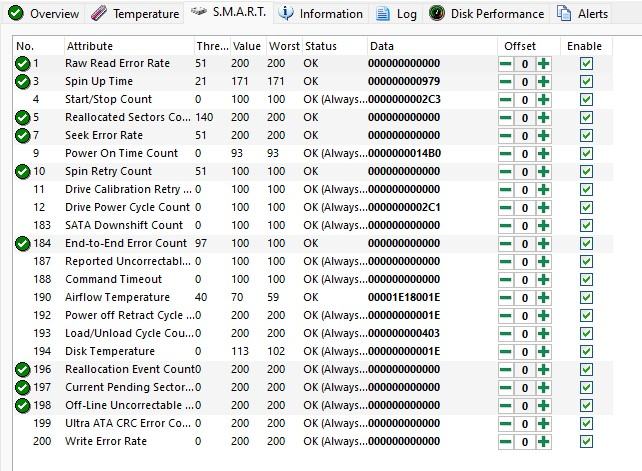
Task: Go to the Information tab
Action: pyautogui.click(x=321, y=14)
